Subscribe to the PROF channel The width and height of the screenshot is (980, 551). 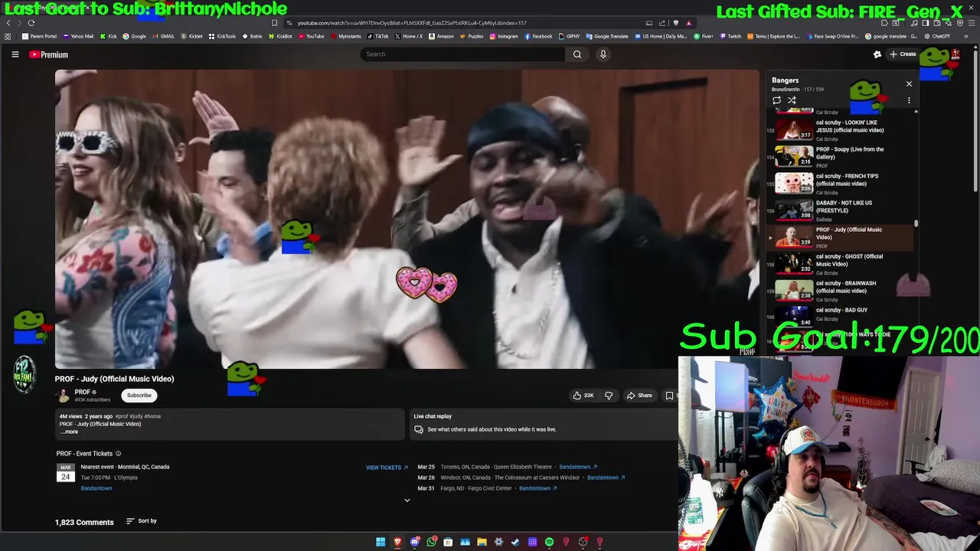(x=139, y=396)
